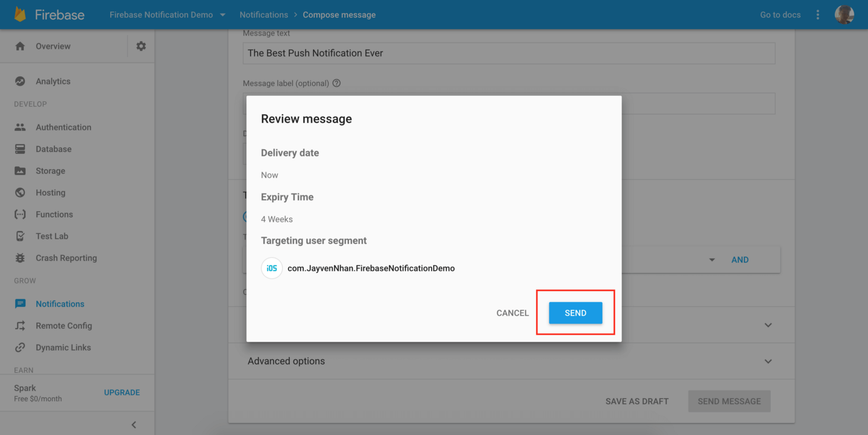Open Analytics page
Image resolution: width=868 pixels, height=435 pixels.
click(x=53, y=81)
